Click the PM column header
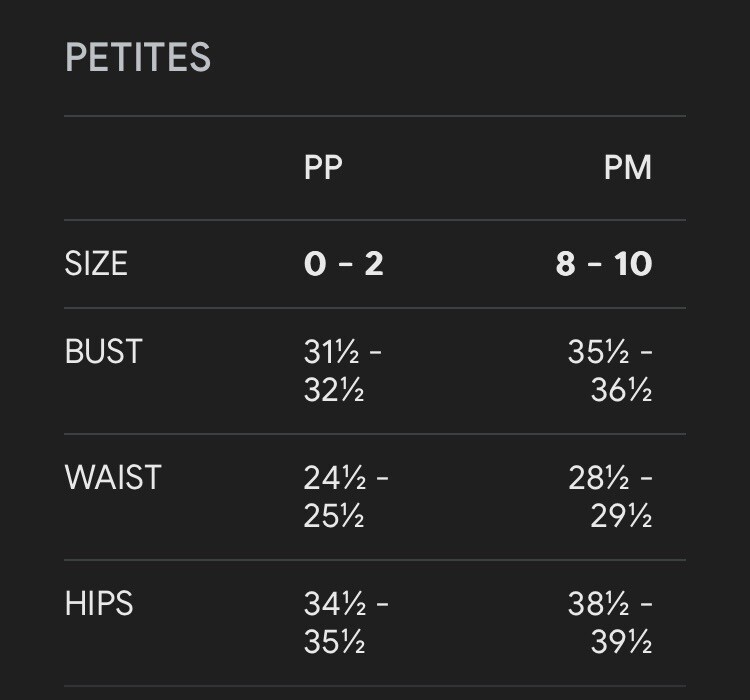Viewport: 750px width, 700px height. [x=628, y=167]
